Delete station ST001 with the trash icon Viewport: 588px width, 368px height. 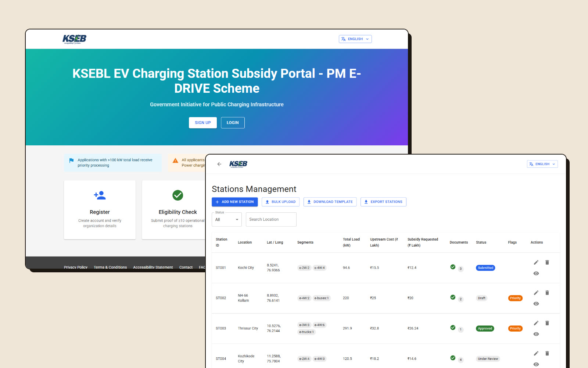(547, 262)
